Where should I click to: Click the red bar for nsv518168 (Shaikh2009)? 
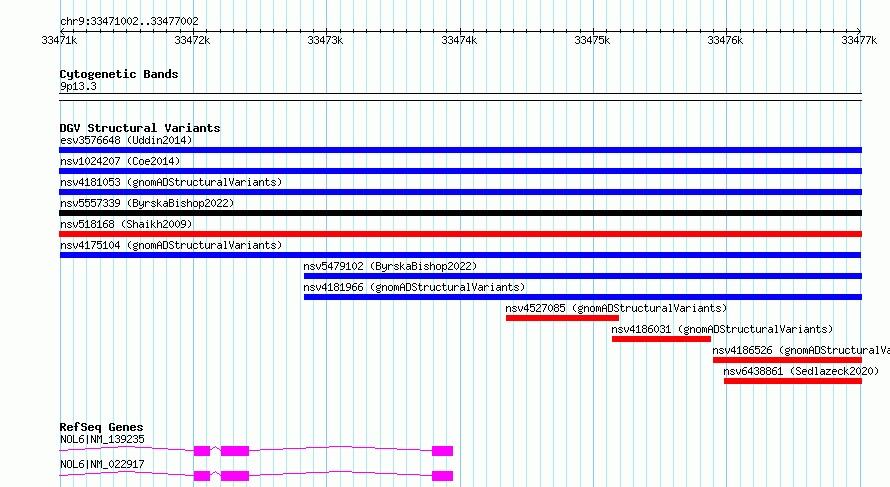coord(460,234)
